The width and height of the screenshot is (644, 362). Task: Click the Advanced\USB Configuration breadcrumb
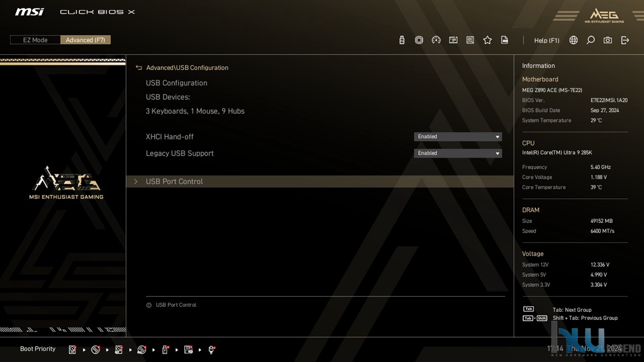pyautogui.click(x=187, y=67)
